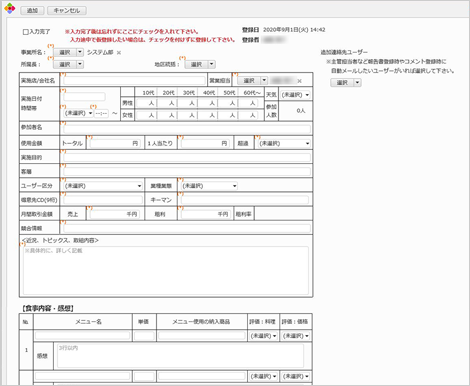Click the 食事内容・感想 section heading
The height and width of the screenshot is (386, 470).
point(48,308)
